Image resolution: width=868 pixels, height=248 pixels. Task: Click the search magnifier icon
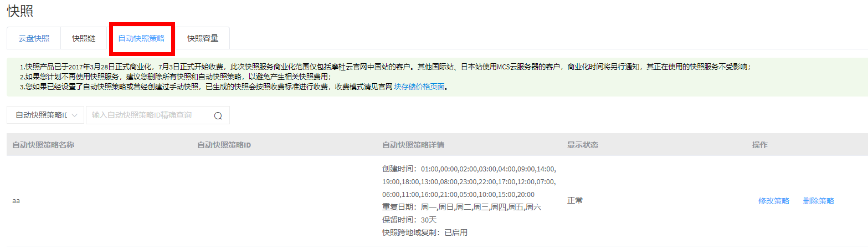(x=218, y=115)
